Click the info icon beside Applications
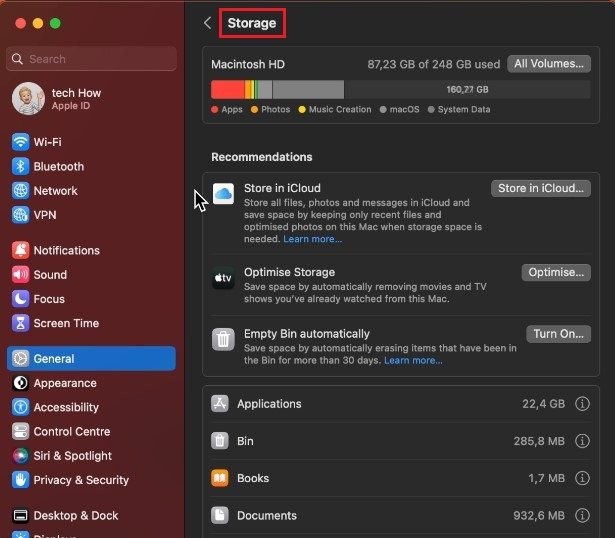The width and height of the screenshot is (615, 538). click(x=583, y=404)
